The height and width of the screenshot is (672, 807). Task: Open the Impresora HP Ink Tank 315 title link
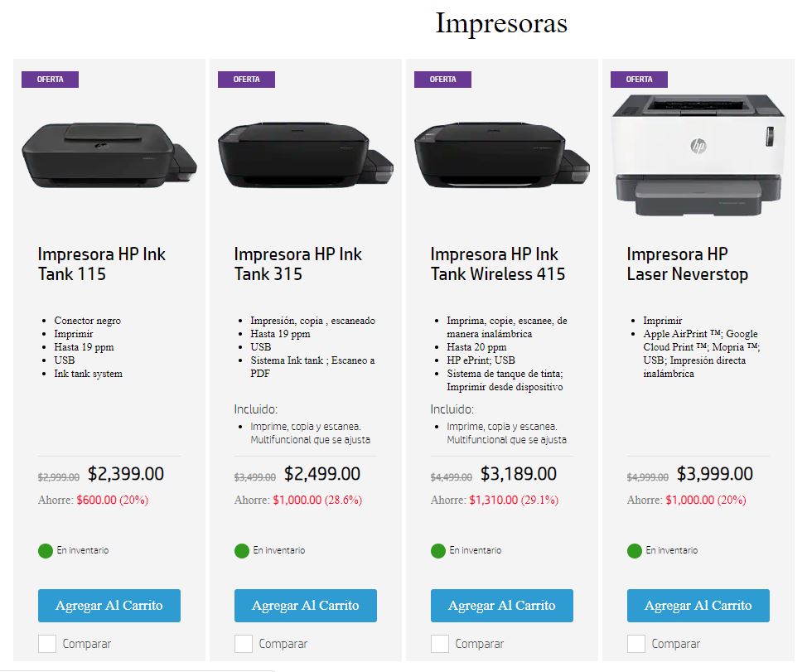[x=298, y=264]
